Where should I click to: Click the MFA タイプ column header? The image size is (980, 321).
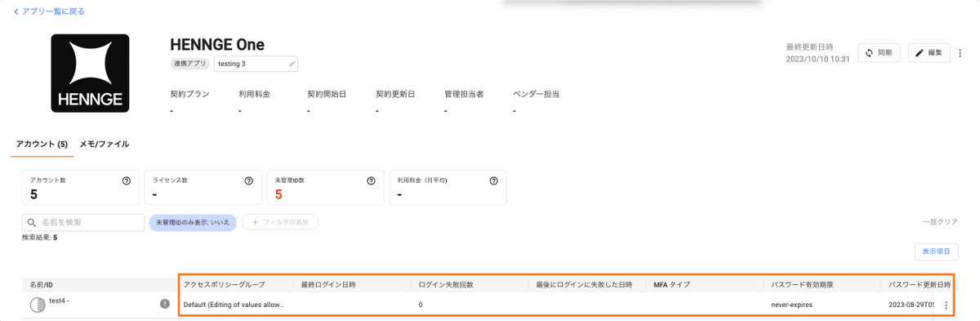point(672,285)
